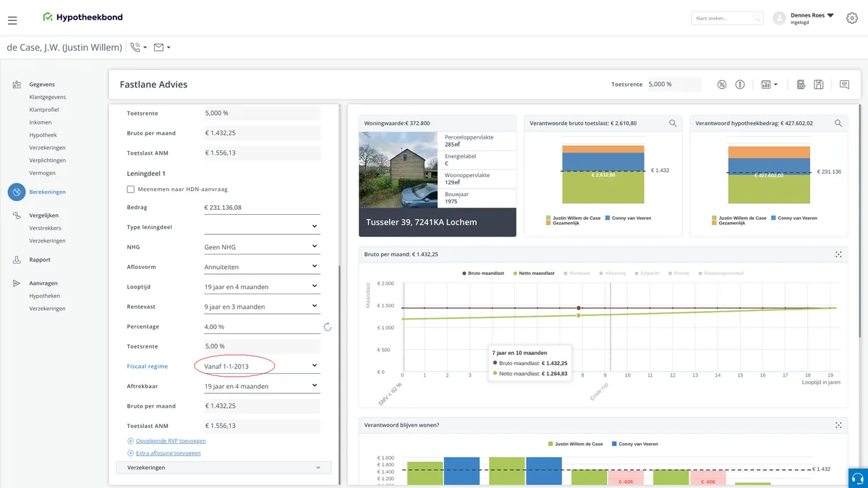
Task: Open the comments speech bubble icon
Action: [x=844, y=85]
